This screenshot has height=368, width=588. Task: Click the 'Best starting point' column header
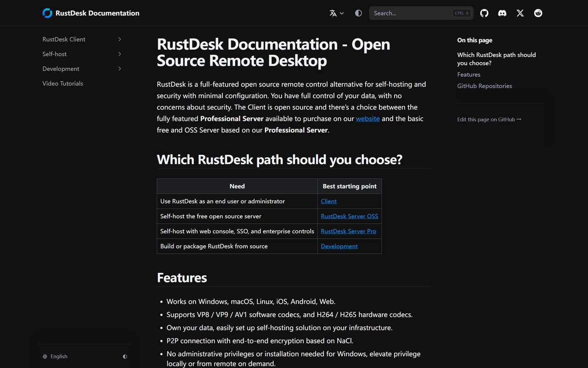click(350, 186)
